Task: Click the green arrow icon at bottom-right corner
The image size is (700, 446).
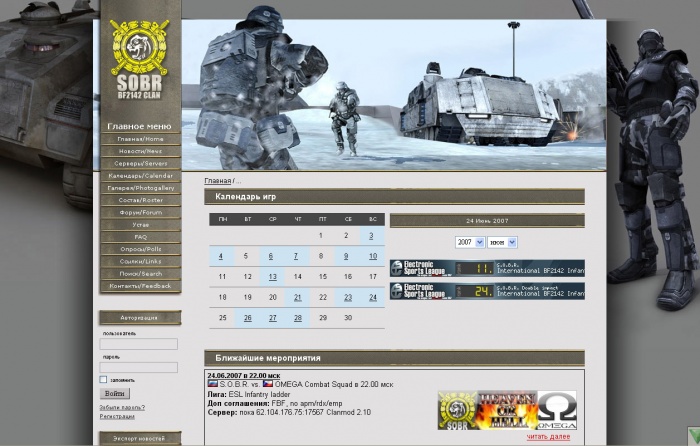Action: point(693,436)
